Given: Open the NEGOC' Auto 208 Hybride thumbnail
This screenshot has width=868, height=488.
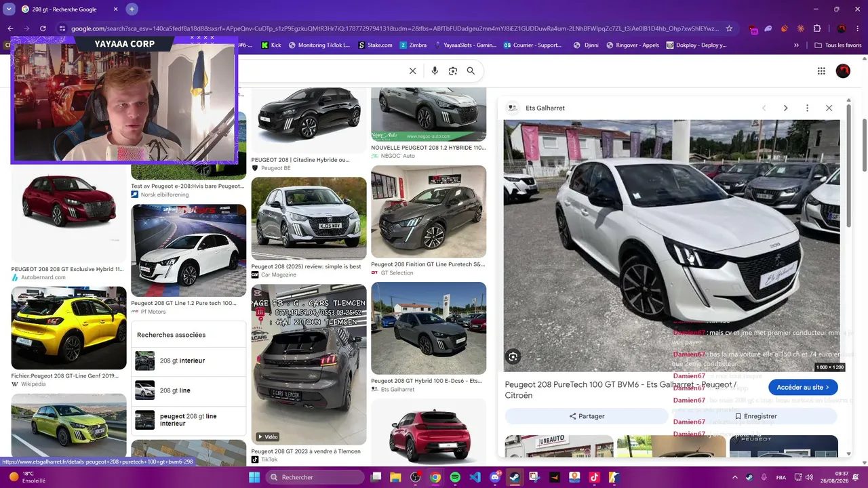Looking at the screenshot, I should point(429,114).
